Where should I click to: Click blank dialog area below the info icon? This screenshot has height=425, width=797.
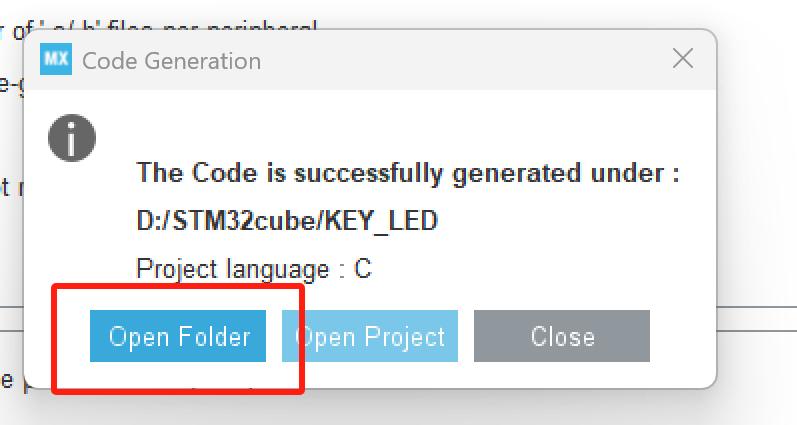[72, 230]
